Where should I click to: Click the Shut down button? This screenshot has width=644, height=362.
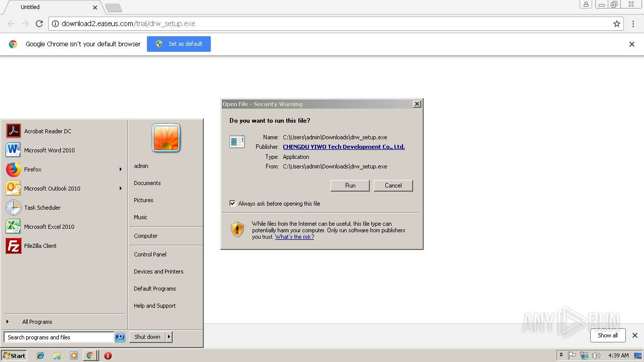tap(147, 337)
